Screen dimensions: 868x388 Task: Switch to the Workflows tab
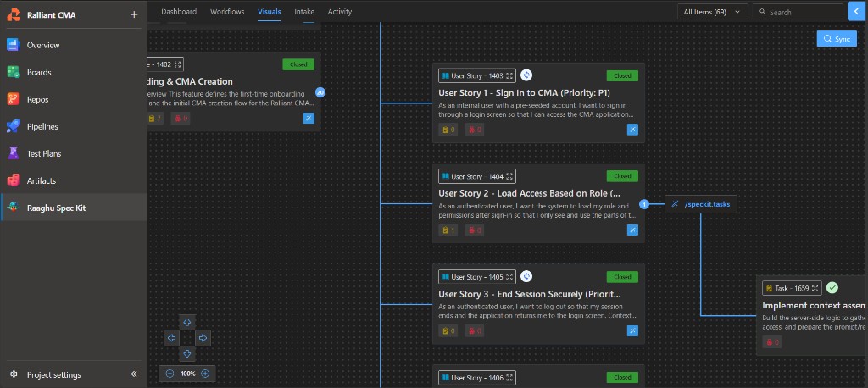pos(227,12)
